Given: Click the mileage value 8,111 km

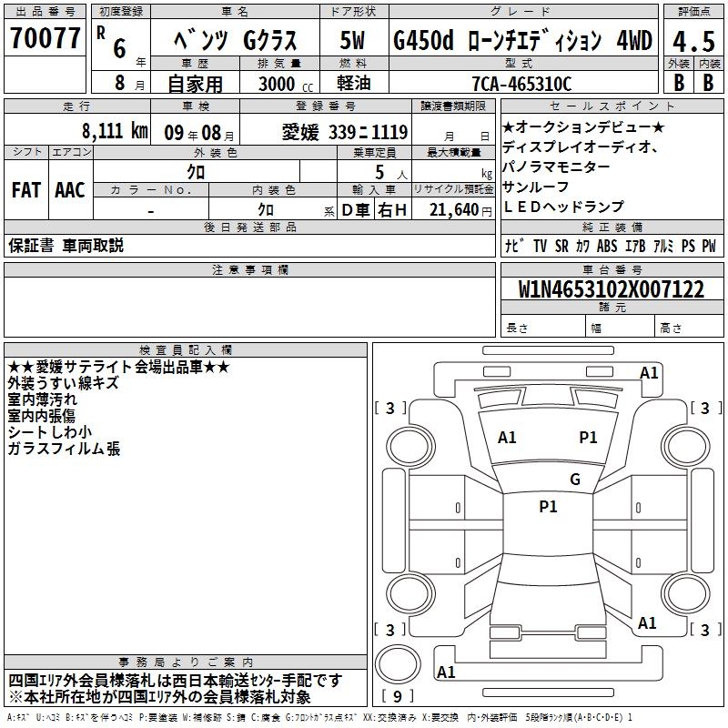Looking at the screenshot, I should (x=115, y=131).
